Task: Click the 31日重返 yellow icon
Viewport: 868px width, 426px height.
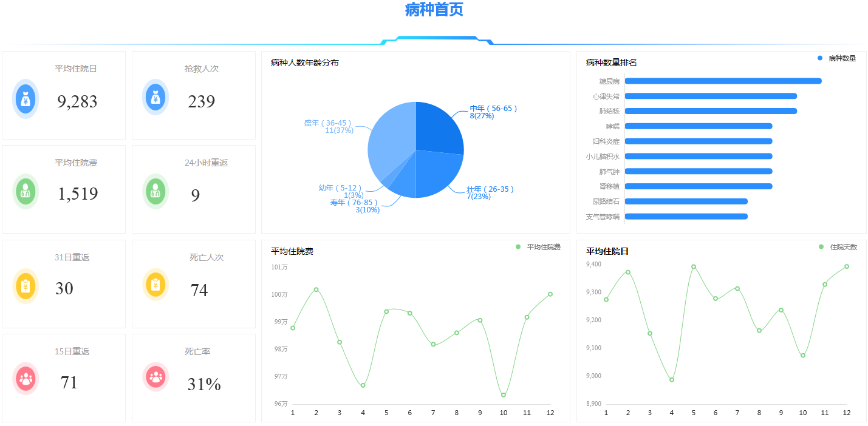Action: [x=25, y=286]
